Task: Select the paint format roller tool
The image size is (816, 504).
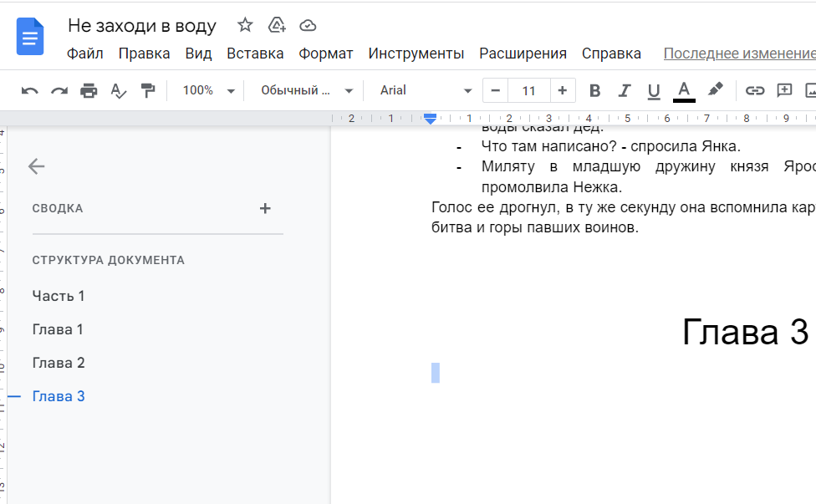Action: click(148, 90)
